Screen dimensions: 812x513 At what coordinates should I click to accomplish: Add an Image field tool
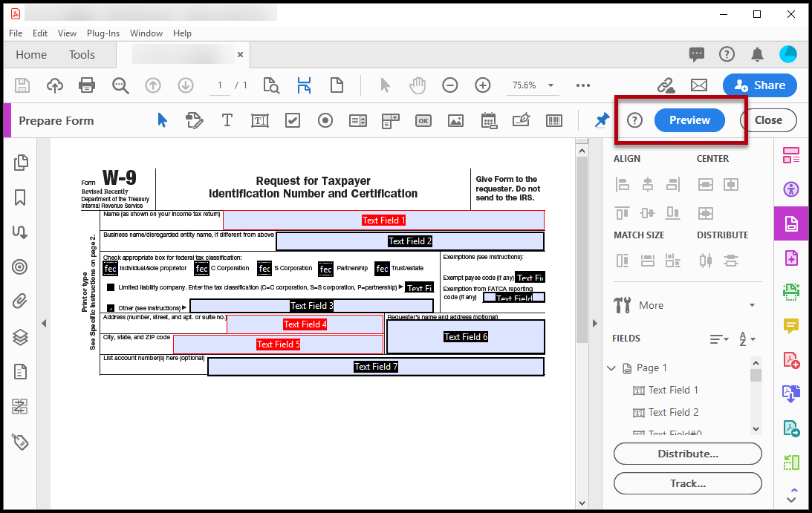(x=455, y=120)
